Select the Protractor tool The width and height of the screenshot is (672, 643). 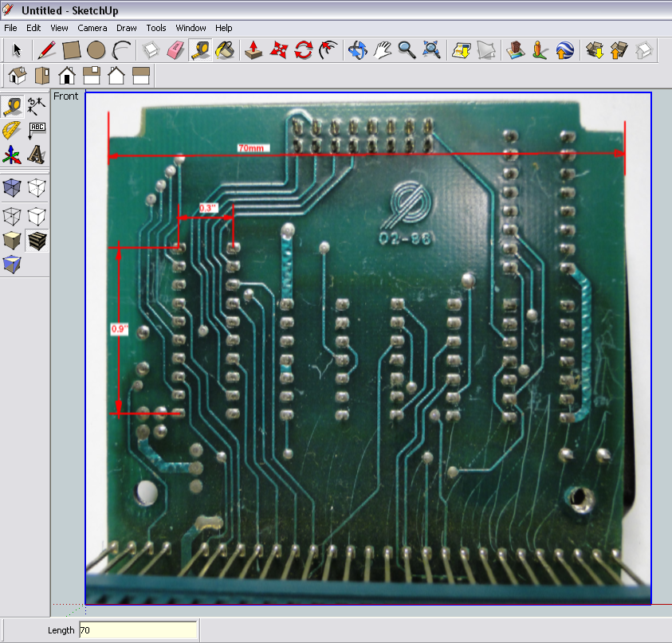click(12, 130)
